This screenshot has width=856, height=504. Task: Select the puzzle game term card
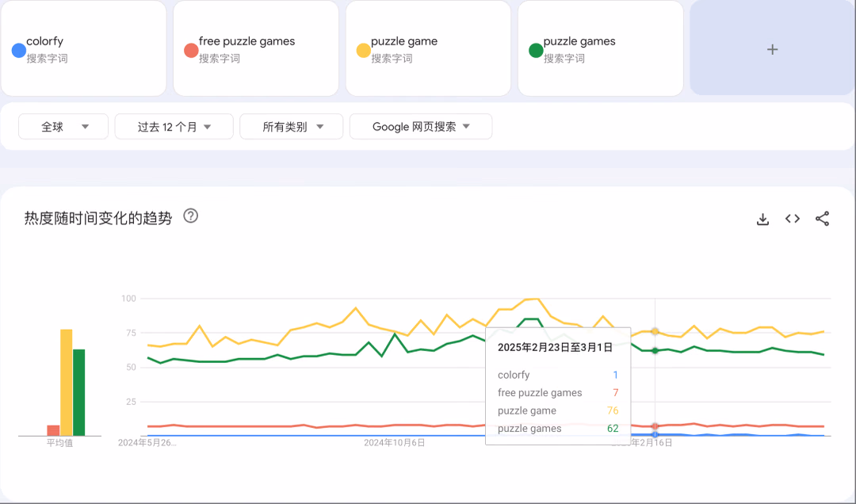tap(428, 48)
